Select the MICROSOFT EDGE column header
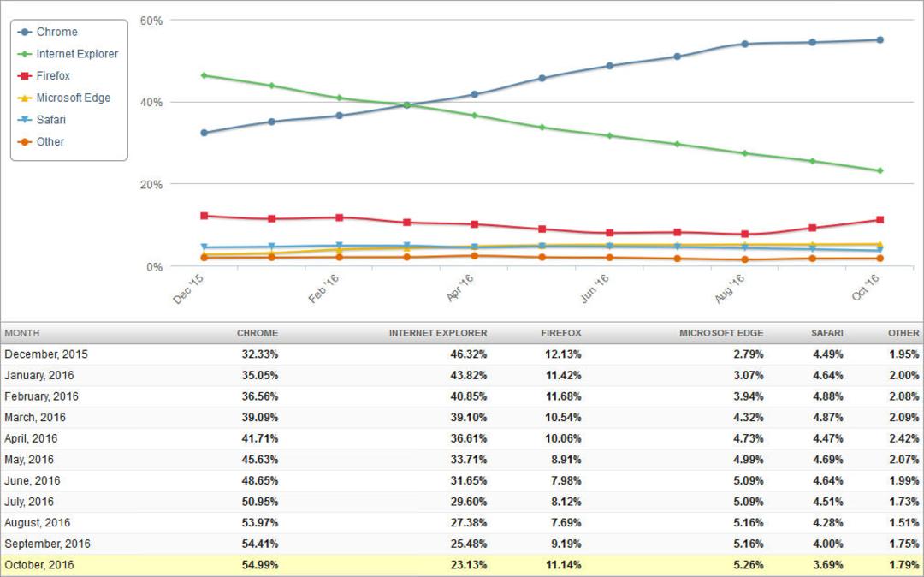924x577 pixels. click(x=721, y=333)
